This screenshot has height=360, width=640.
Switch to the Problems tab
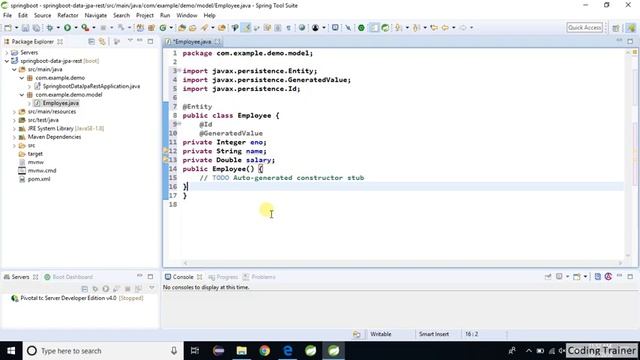coord(259,277)
